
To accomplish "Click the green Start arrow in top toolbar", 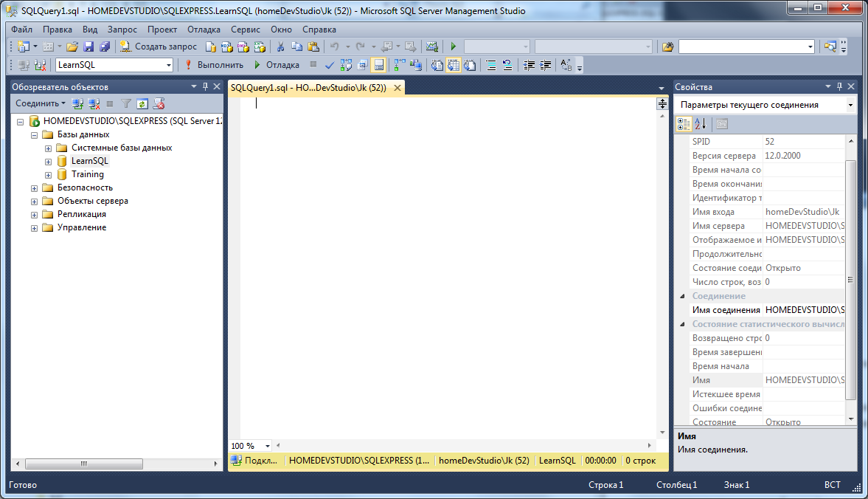I will [454, 47].
